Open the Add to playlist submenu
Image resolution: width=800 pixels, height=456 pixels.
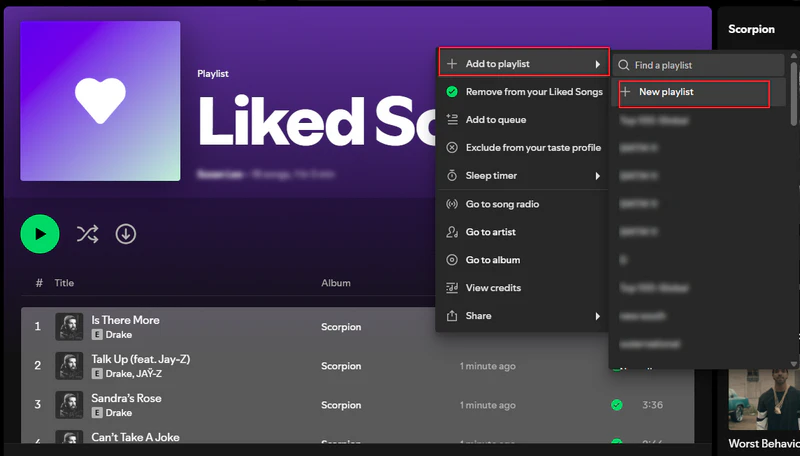pos(523,64)
